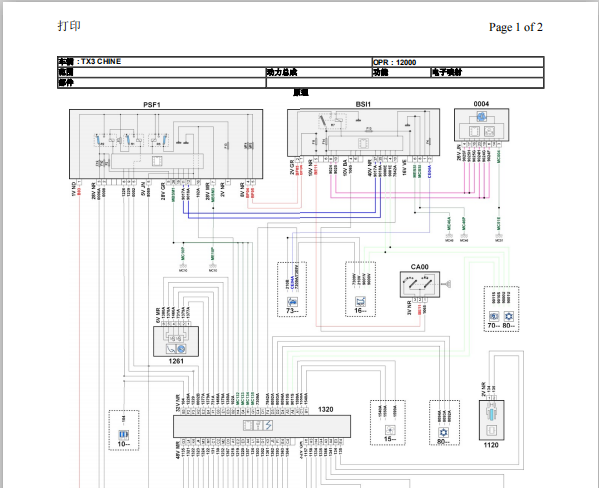Click the CA00 component label
The height and width of the screenshot is (488, 599).
(x=419, y=267)
